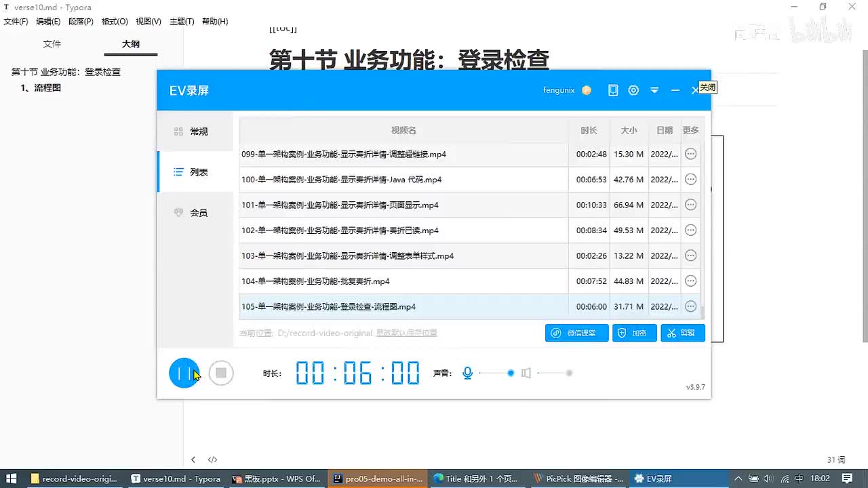
Task: Click the 视频名 column header
Action: click(x=403, y=130)
